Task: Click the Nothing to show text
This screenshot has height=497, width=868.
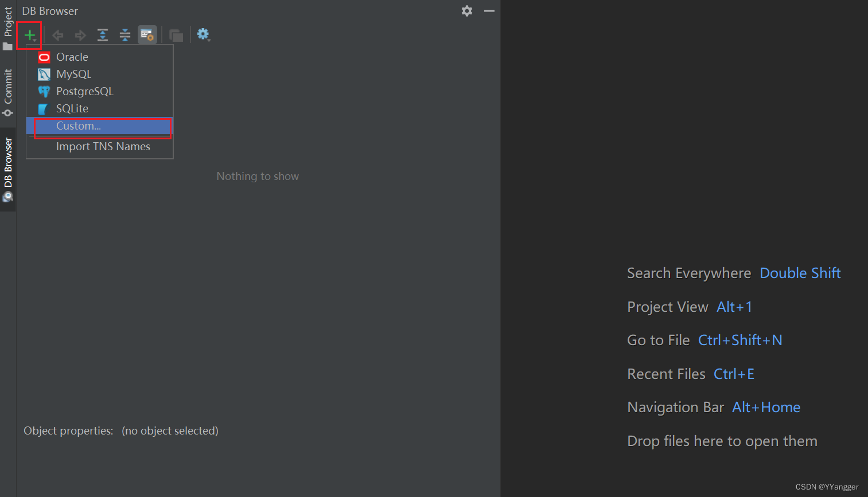Action: tap(258, 177)
